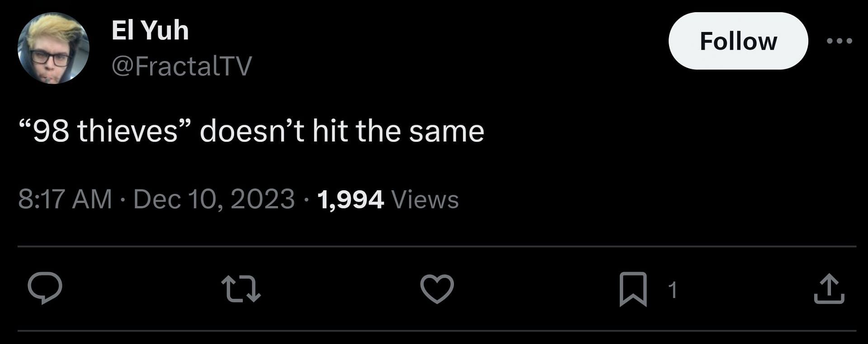Bookmark this tweet

633,289
